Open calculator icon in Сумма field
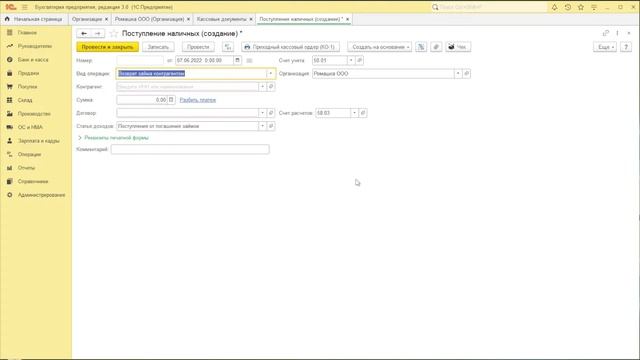 click(x=171, y=100)
